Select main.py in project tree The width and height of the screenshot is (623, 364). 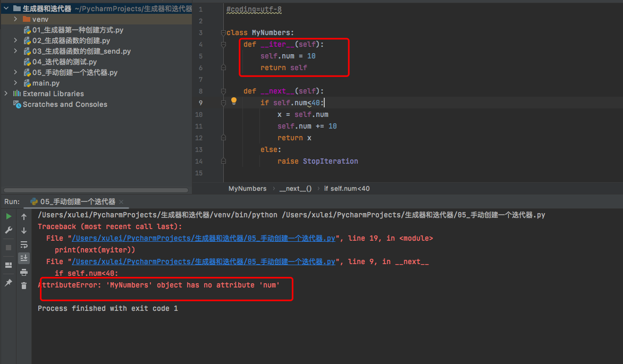tap(46, 83)
